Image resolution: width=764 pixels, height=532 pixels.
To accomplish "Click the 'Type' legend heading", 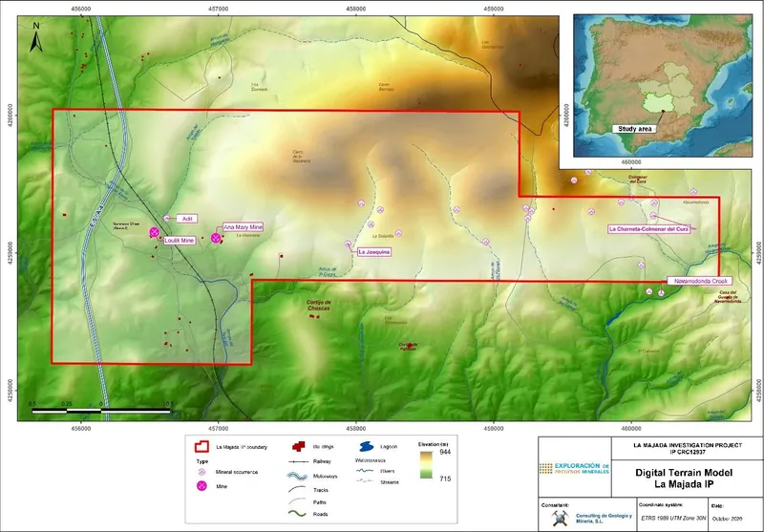I will (x=202, y=461).
